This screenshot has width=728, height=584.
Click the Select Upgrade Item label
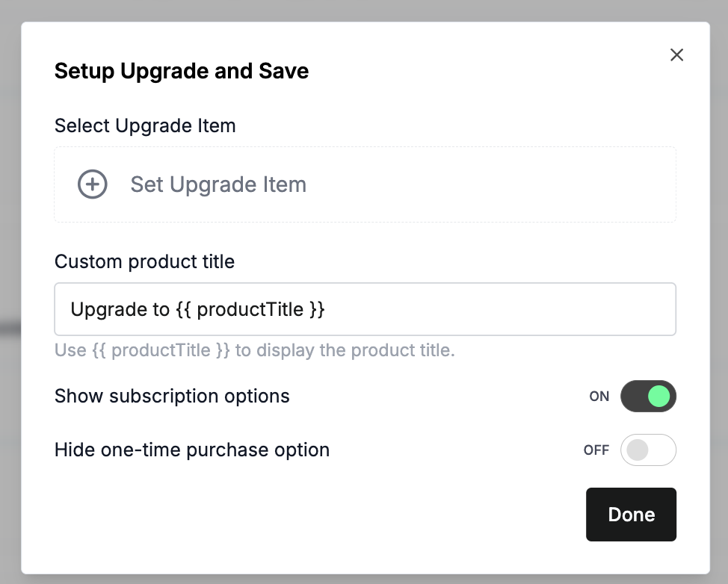coord(145,125)
